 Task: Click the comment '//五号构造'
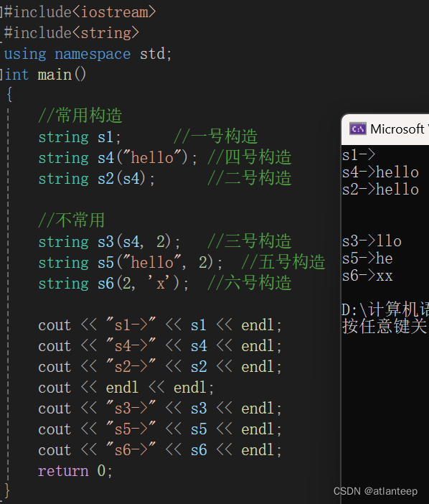[283, 262]
